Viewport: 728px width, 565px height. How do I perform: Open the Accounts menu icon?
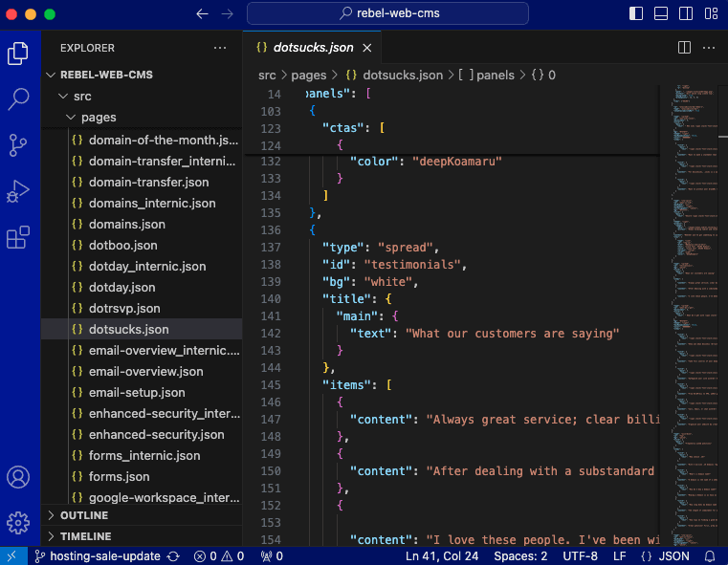(18, 477)
